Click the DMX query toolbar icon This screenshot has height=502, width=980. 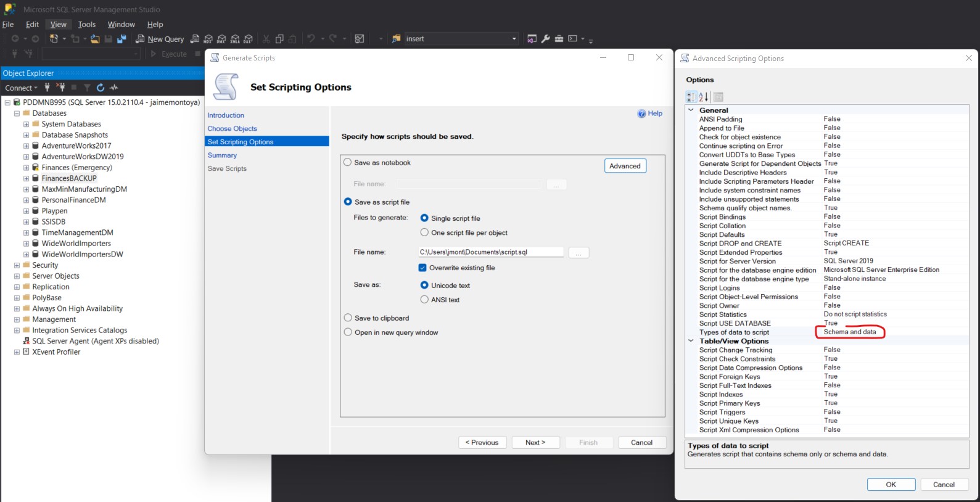tap(221, 39)
